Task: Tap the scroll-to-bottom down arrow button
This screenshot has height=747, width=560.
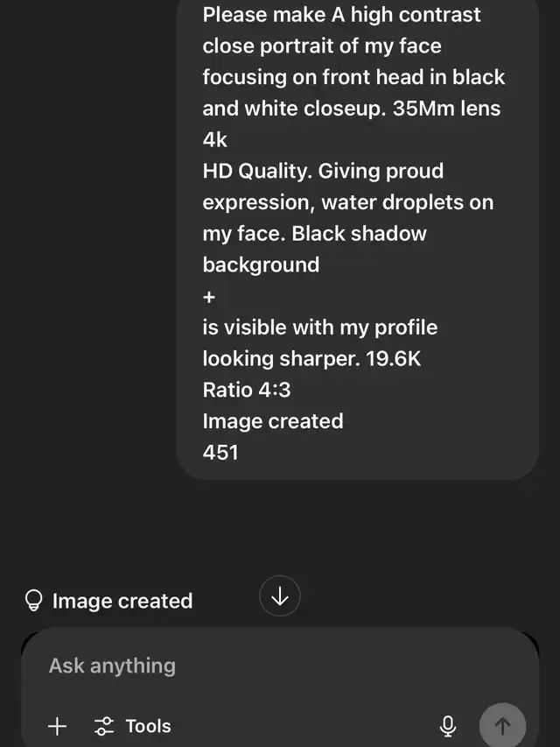Action: [x=280, y=596]
